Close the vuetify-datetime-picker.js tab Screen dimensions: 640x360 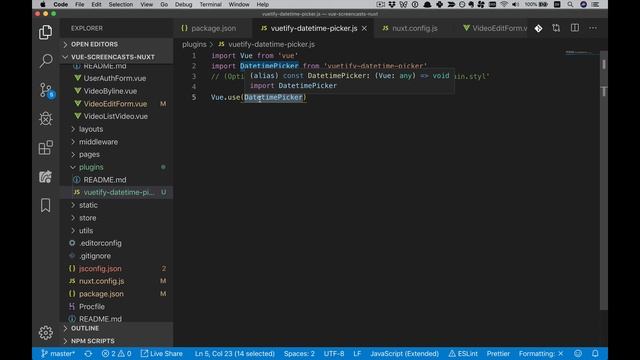pyautogui.click(x=364, y=28)
